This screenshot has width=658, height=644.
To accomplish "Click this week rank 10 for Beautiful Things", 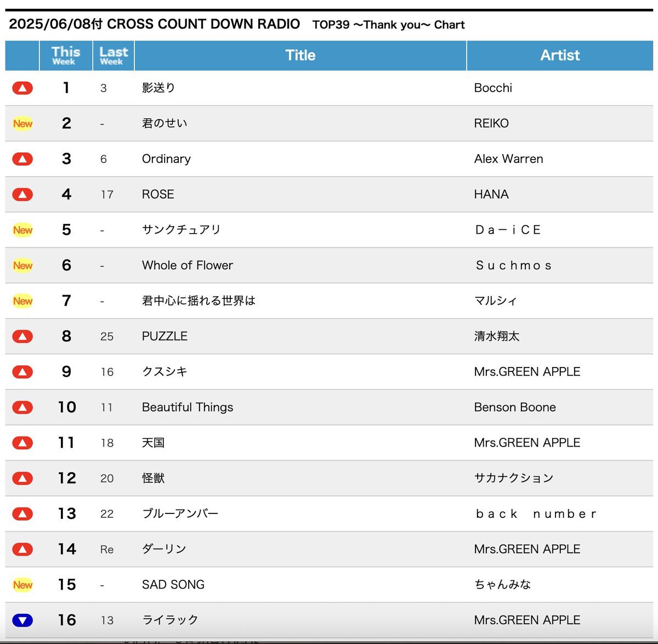I will pos(67,407).
